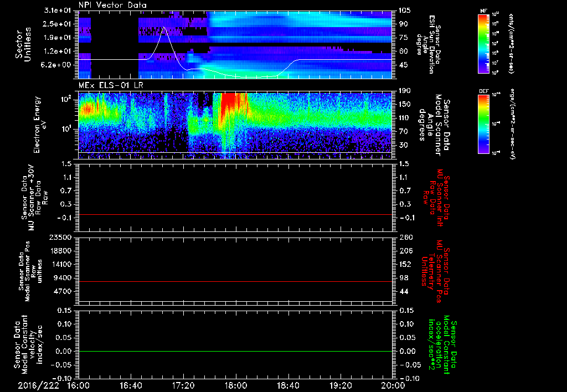Click the 190 scanner angle tick value
This screenshot has width=567, height=392.
[x=406, y=91]
